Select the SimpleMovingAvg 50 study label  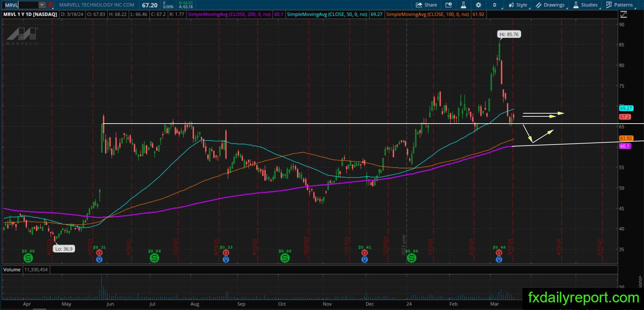pos(327,14)
